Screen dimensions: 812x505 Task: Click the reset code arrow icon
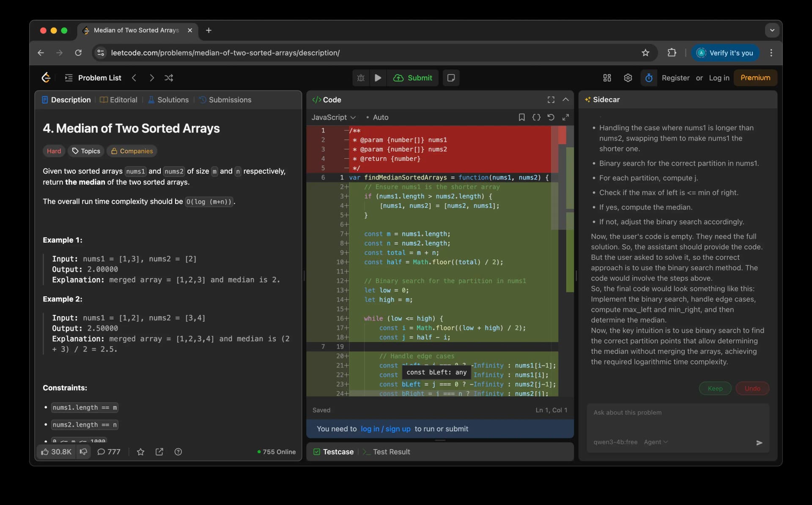[x=551, y=117]
